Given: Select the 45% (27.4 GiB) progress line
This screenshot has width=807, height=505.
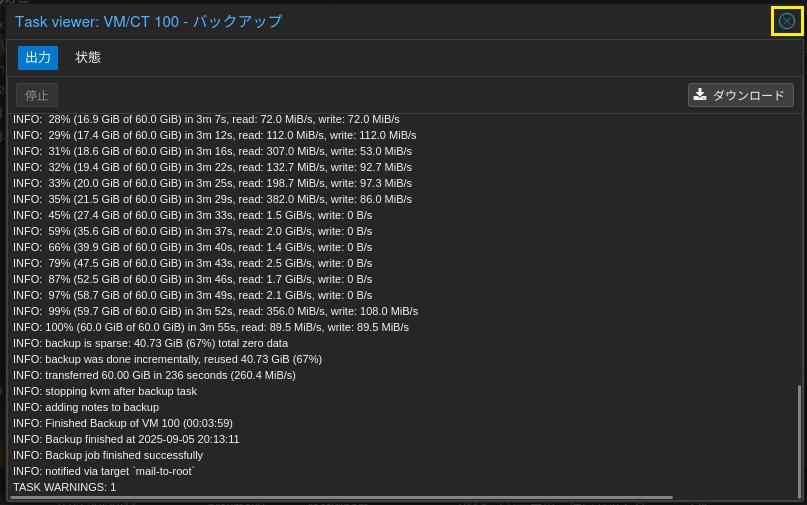Looking at the screenshot, I should tap(192, 215).
